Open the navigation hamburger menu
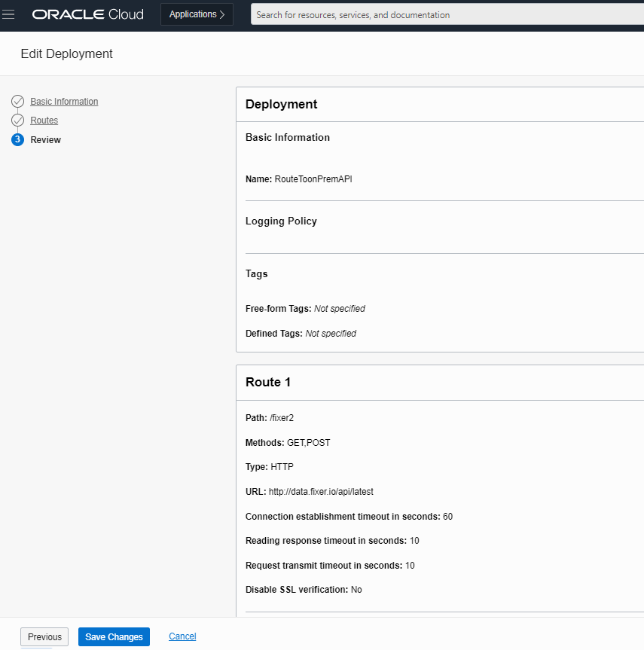Viewport: 644px width, 650px height. click(8, 14)
